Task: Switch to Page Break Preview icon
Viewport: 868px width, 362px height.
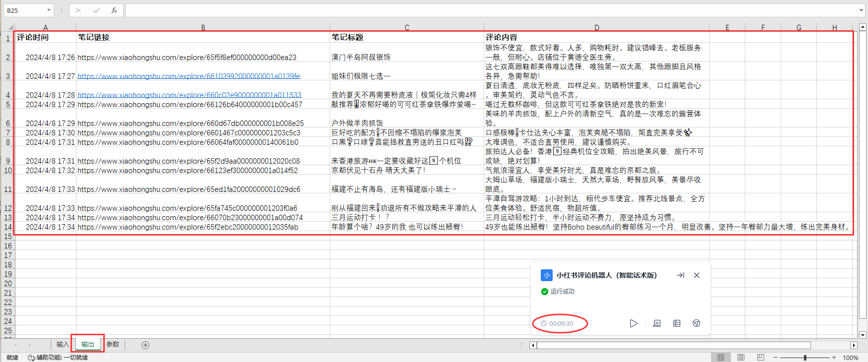Action: click(x=760, y=357)
